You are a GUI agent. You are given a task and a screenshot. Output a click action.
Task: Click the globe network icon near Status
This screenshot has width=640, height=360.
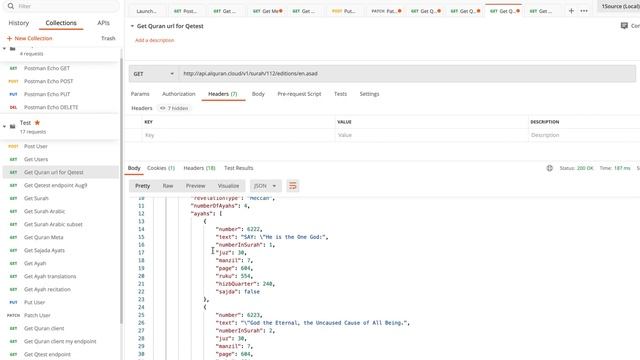pyautogui.click(x=550, y=168)
